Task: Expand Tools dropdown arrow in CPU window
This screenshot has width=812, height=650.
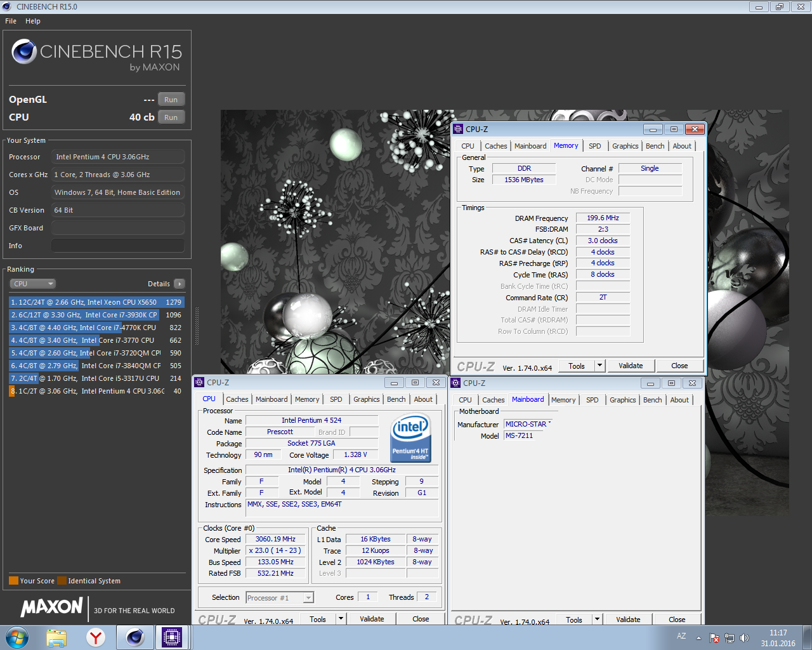Action: click(x=341, y=619)
